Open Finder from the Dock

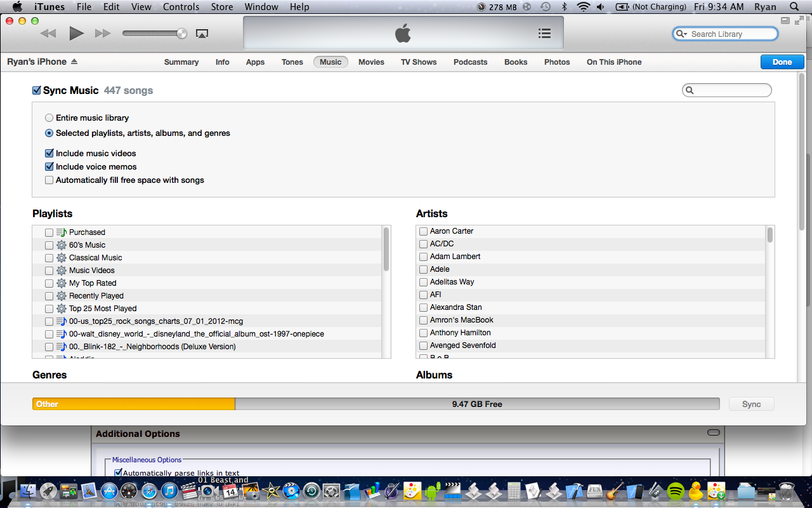click(x=28, y=491)
